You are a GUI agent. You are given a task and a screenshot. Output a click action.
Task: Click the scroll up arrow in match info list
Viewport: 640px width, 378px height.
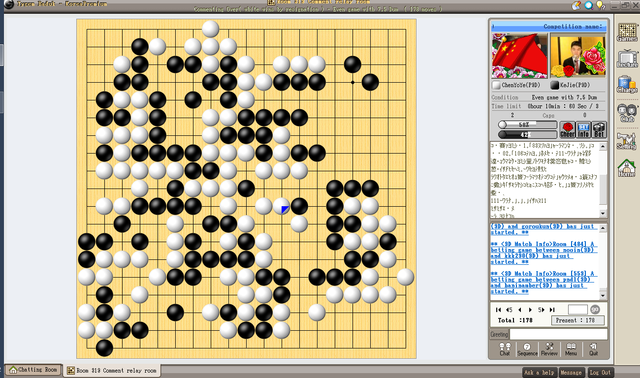pyautogui.click(x=603, y=229)
